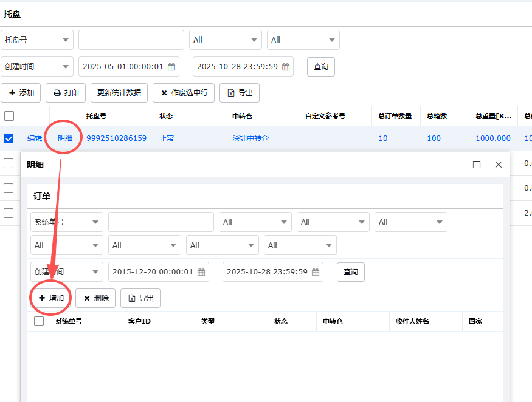Maximize the 明细 dialog window
This screenshot has height=402, width=532.
(477, 165)
